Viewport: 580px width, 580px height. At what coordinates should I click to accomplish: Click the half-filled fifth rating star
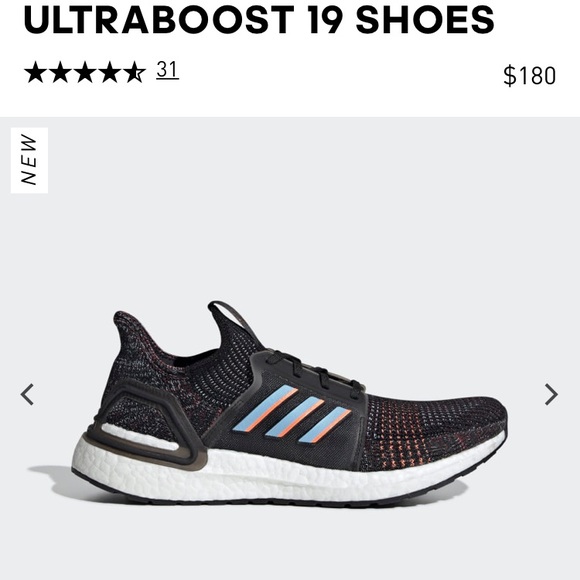pyautogui.click(x=134, y=72)
